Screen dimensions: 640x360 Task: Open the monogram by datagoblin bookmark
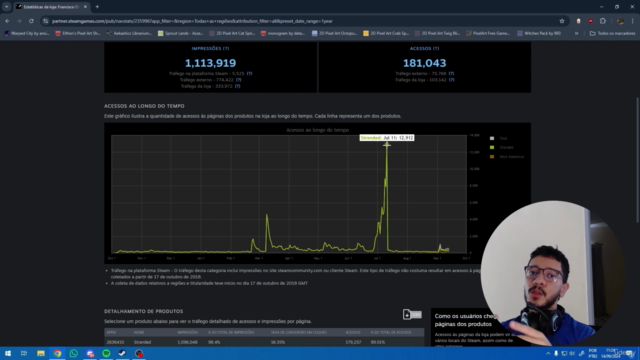[x=283, y=33]
